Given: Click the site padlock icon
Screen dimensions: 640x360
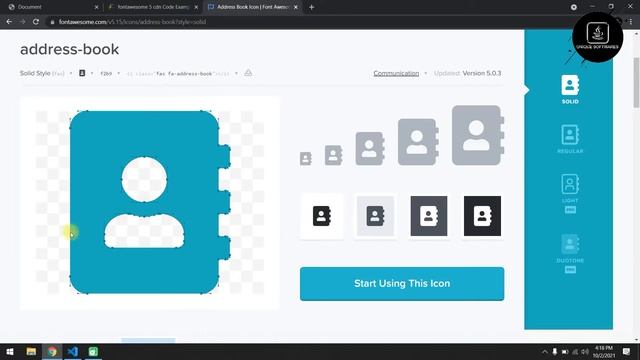Looking at the screenshot, I should (52, 22).
